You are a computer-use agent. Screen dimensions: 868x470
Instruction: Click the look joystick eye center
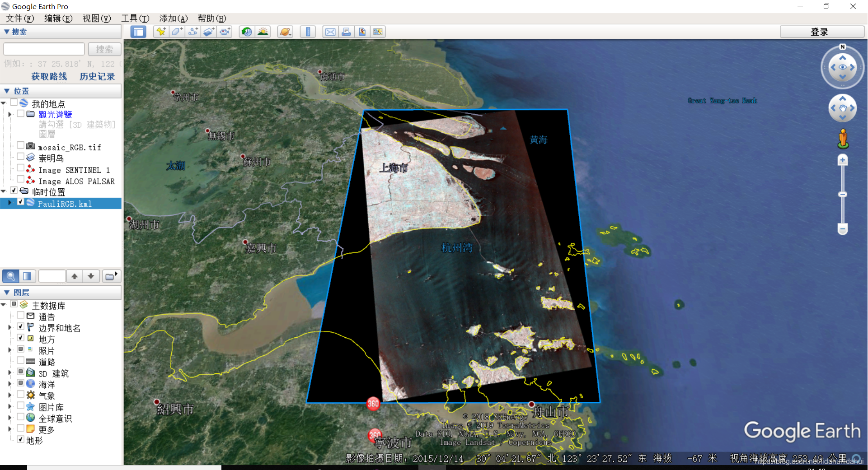(x=842, y=67)
